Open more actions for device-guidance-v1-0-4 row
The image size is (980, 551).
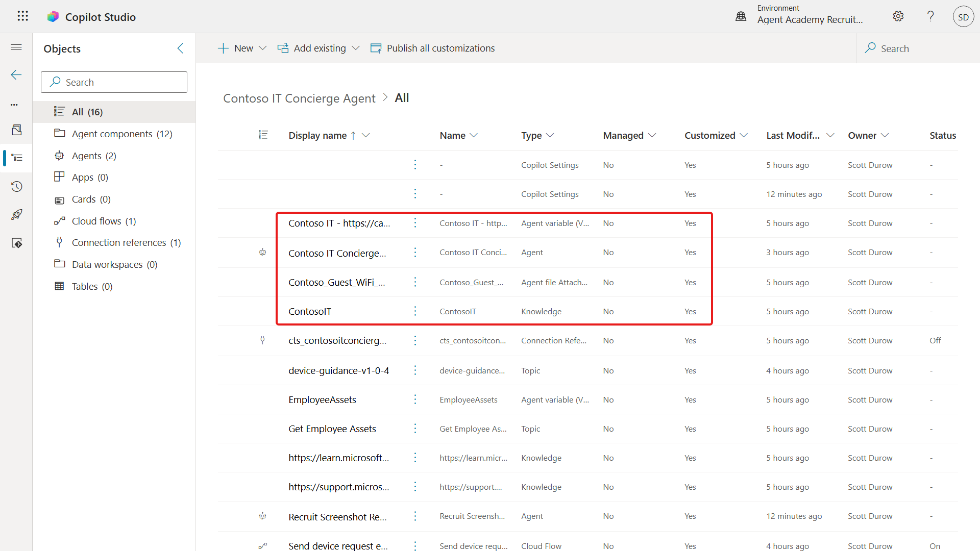click(x=415, y=370)
